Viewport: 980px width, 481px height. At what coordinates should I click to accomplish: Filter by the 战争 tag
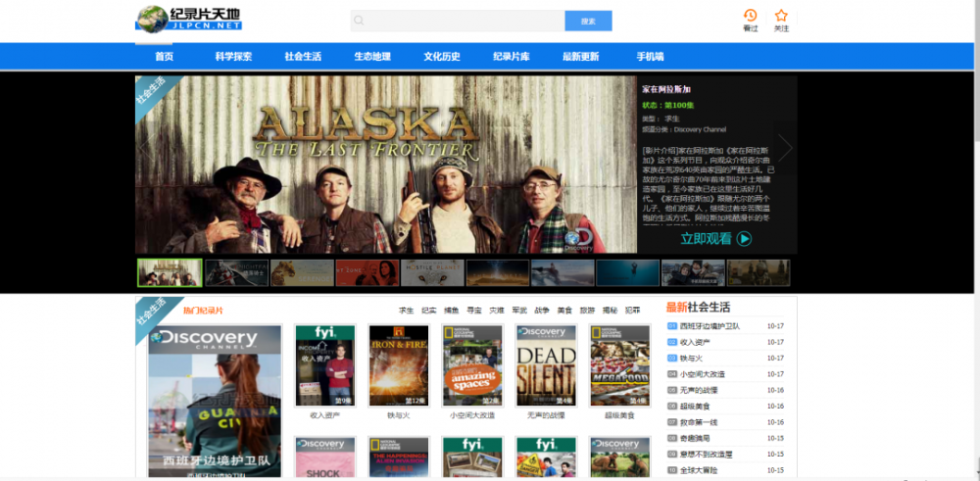[x=542, y=311]
